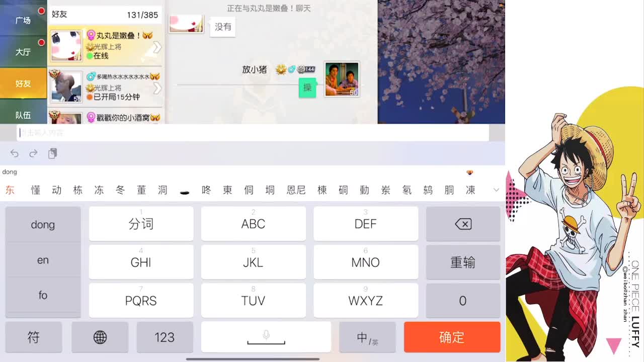
Task: Tap the MNO key
Action: (x=365, y=262)
